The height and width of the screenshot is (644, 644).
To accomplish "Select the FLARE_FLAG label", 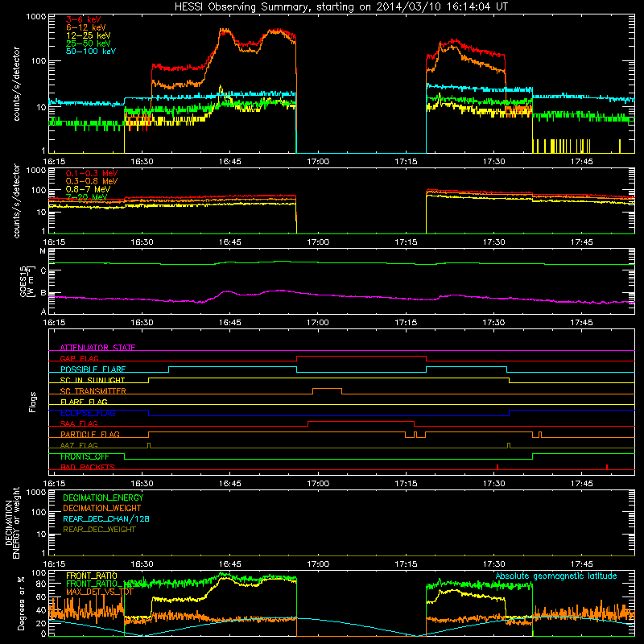I will click(84, 402).
